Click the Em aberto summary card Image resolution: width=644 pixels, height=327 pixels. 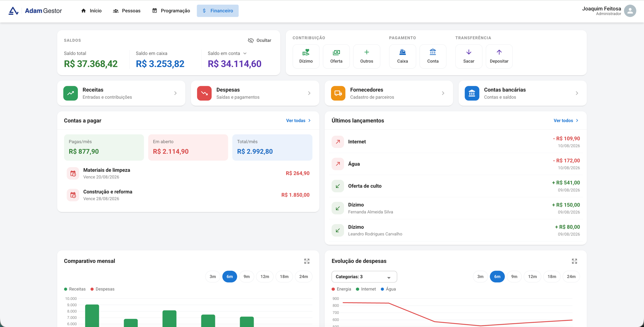point(188,147)
